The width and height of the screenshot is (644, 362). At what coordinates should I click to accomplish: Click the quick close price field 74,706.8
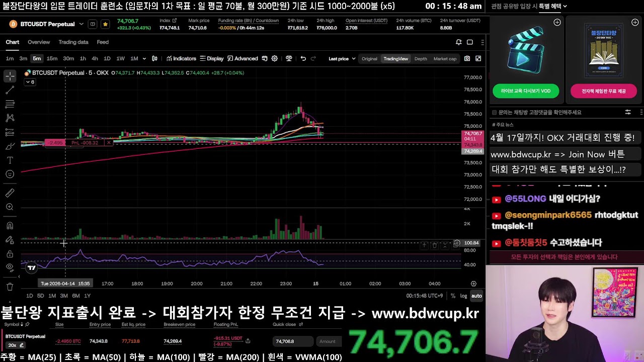pyautogui.click(x=293, y=341)
